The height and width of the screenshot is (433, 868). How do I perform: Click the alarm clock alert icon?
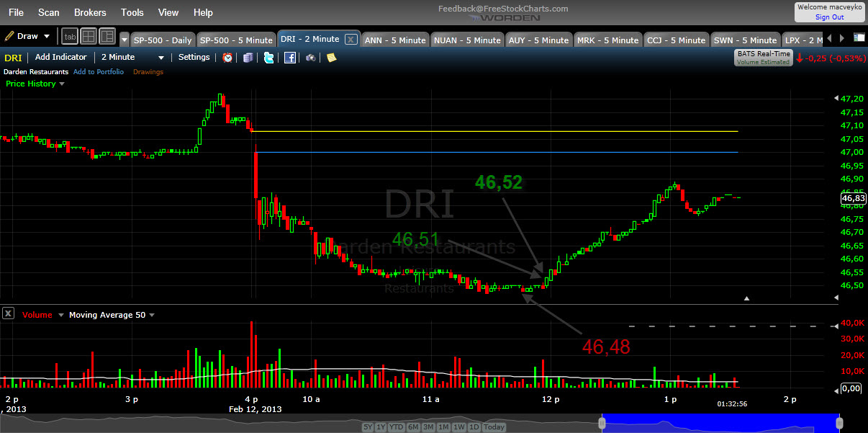click(x=227, y=58)
